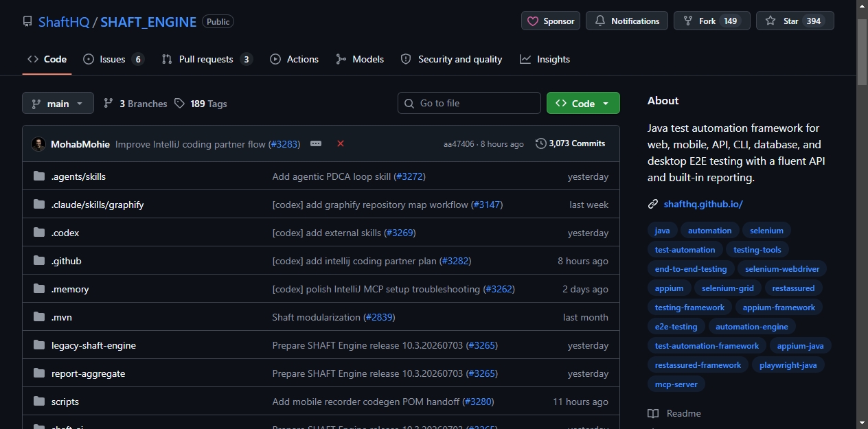The height and width of the screenshot is (429, 868).
Task: View the 189 Tags link
Action: click(x=201, y=103)
